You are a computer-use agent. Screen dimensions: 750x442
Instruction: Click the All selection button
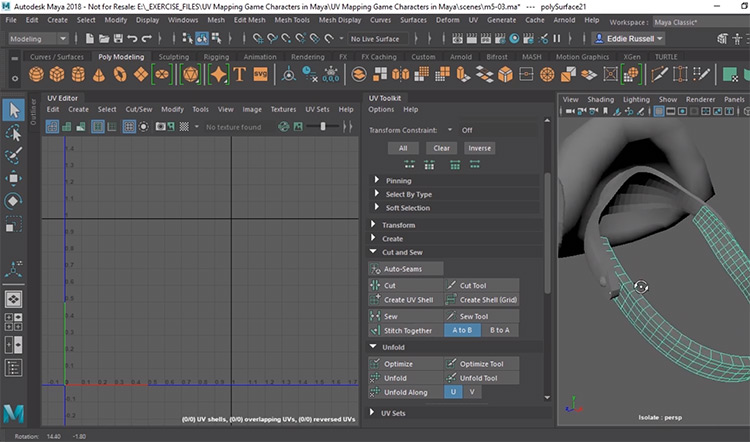[x=403, y=148]
